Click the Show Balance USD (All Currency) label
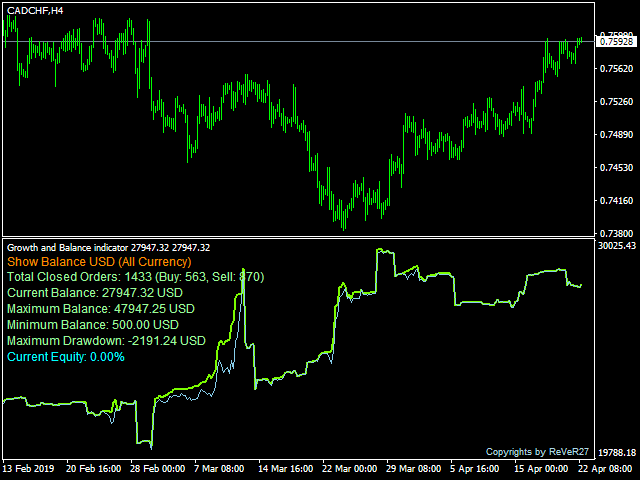 tap(99, 262)
